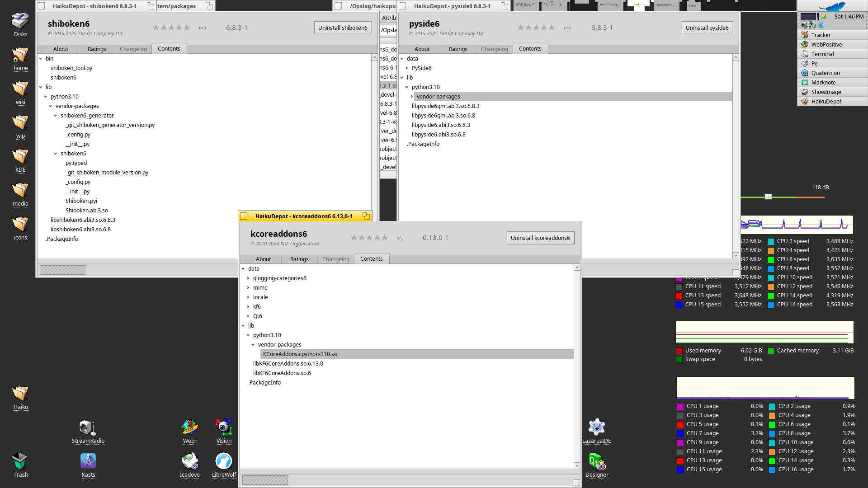868x488 pixels.
Task: Select the Icedove desktop icon
Action: pyautogui.click(x=190, y=465)
